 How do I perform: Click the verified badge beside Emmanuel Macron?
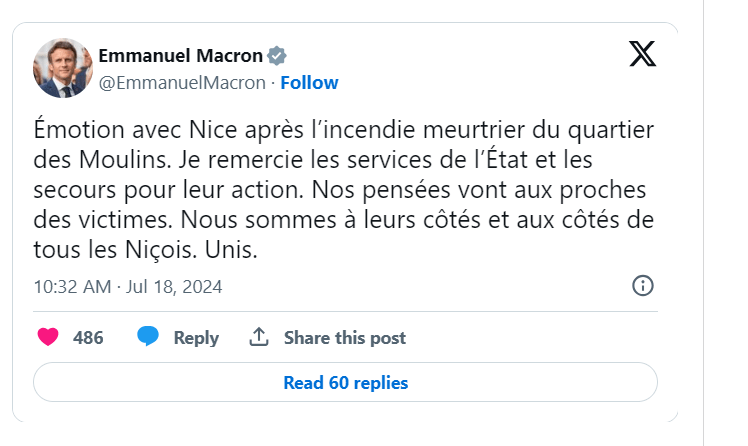pos(277,55)
